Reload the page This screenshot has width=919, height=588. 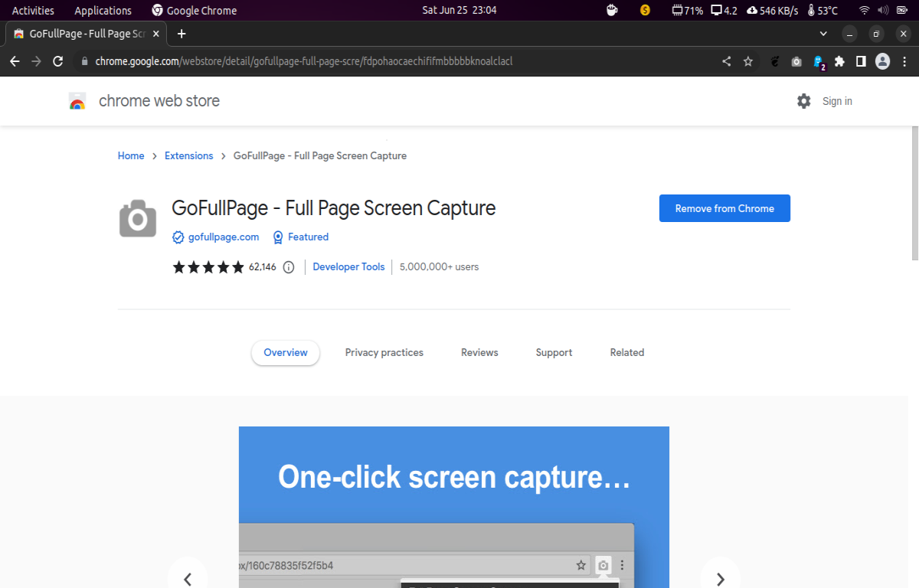pyautogui.click(x=57, y=61)
